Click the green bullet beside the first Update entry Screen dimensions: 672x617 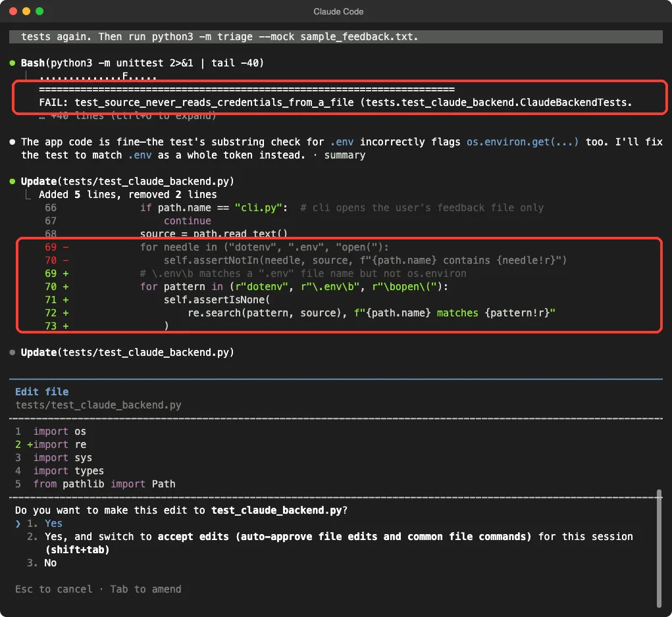point(13,181)
